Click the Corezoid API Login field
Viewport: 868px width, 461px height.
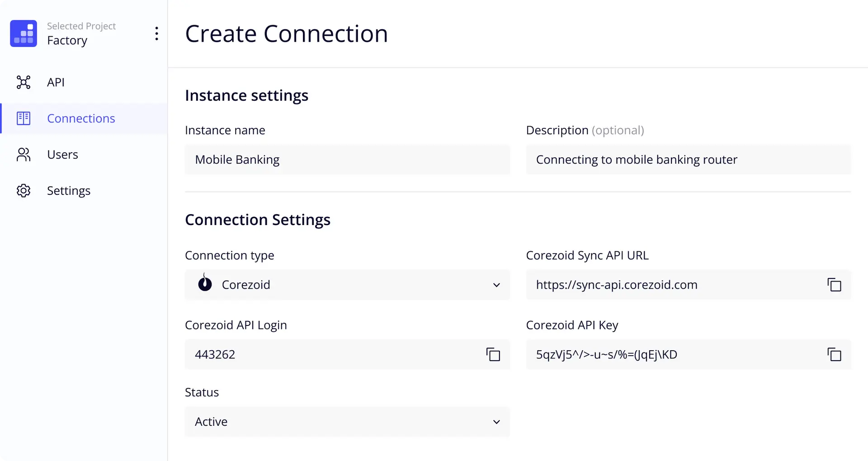coord(347,354)
